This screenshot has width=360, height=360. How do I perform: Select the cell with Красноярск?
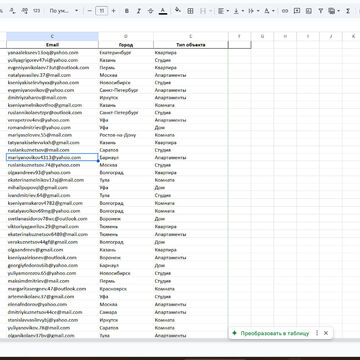[x=126, y=289]
